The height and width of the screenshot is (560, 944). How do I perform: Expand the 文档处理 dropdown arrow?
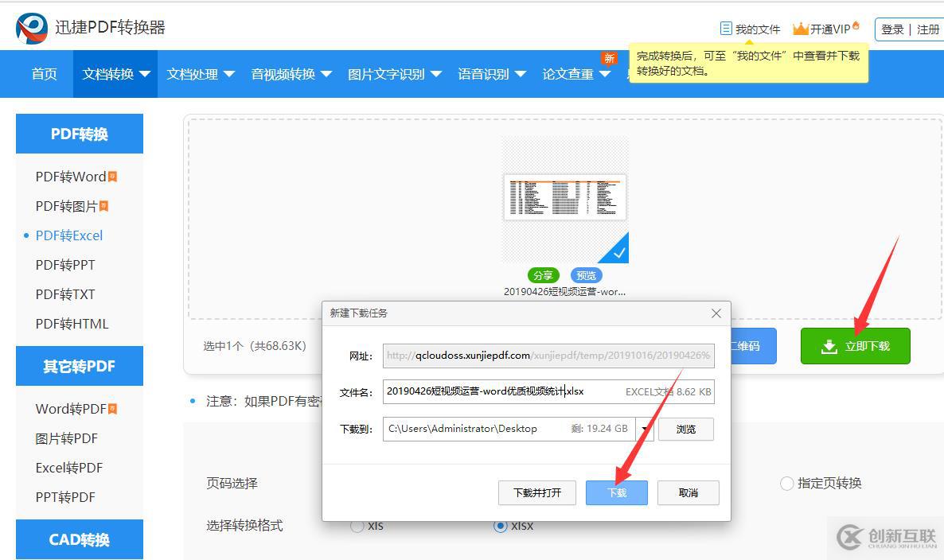228,74
